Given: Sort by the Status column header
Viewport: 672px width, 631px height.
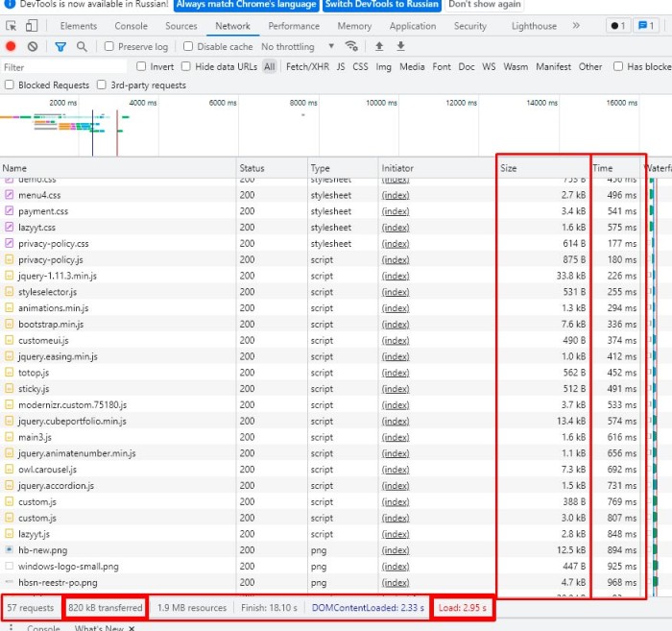Looking at the screenshot, I should point(272,168).
